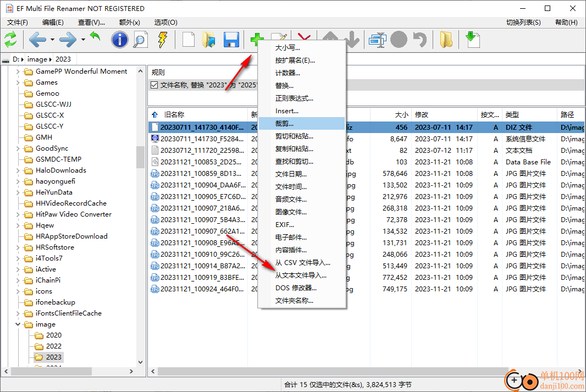Click the D: drive icon in path bar

(x=5, y=60)
